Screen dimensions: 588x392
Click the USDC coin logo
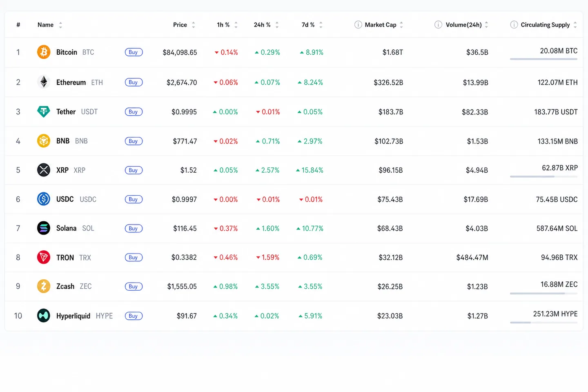44,199
